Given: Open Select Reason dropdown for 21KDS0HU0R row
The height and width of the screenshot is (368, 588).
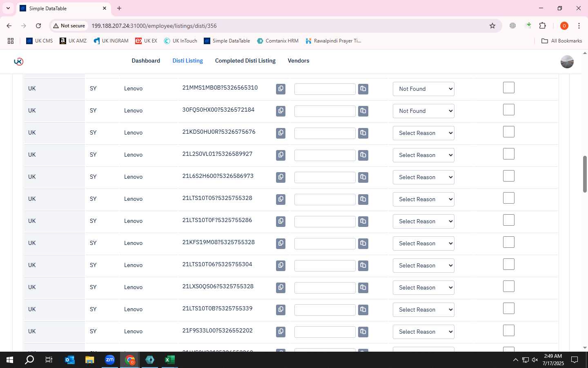Looking at the screenshot, I should [x=423, y=133].
